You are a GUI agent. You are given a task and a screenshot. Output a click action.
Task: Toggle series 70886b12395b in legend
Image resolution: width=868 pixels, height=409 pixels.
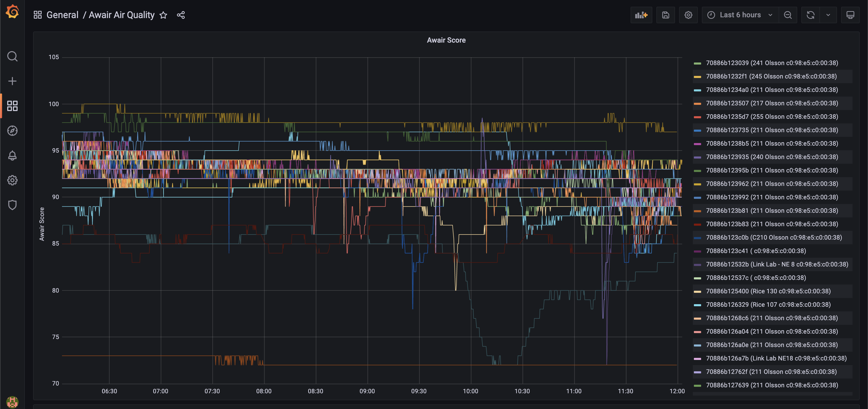pos(772,170)
